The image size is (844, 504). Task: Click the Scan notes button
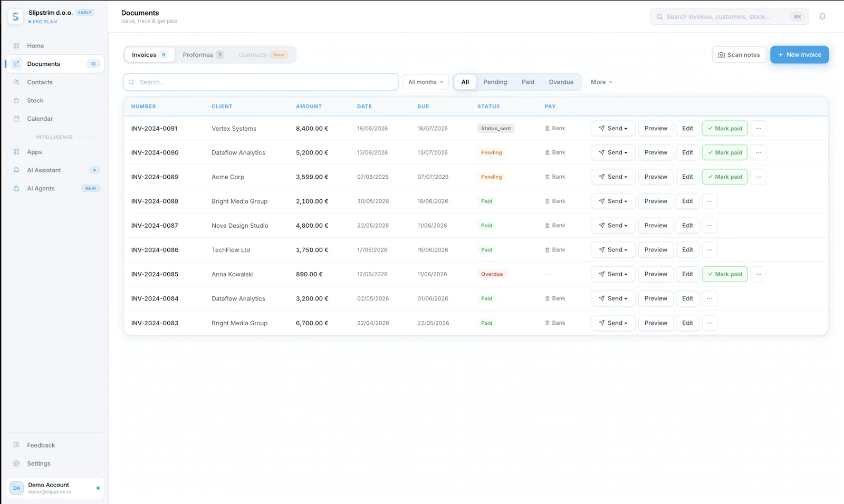pyautogui.click(x=738, y=55)
